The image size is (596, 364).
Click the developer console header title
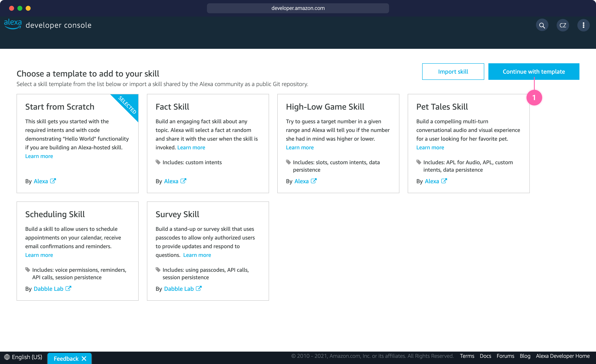[x=59, y=25]
